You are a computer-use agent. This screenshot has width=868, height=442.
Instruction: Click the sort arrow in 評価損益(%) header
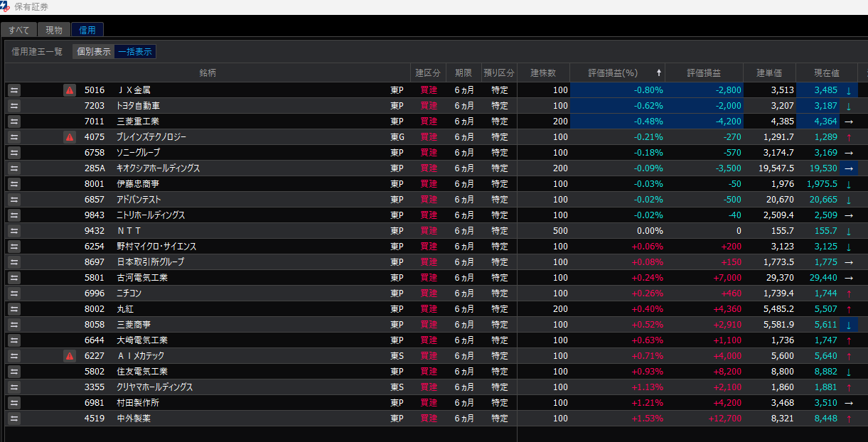(x=658, y=73)
